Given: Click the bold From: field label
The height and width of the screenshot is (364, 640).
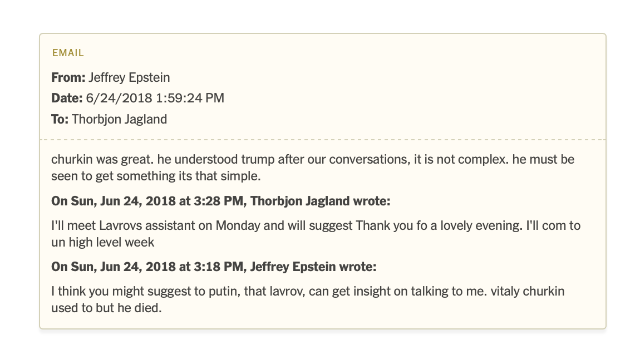Looking at the screenshot, I should 68,77.
